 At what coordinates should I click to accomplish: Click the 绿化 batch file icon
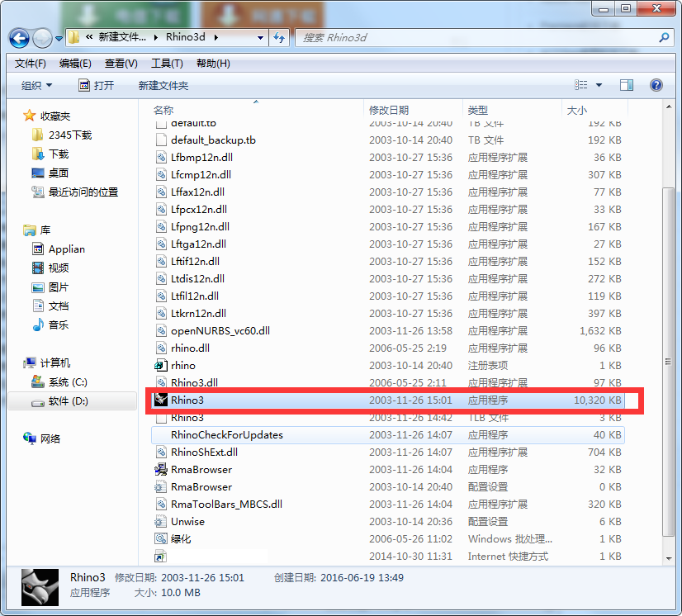coord(161,538)
